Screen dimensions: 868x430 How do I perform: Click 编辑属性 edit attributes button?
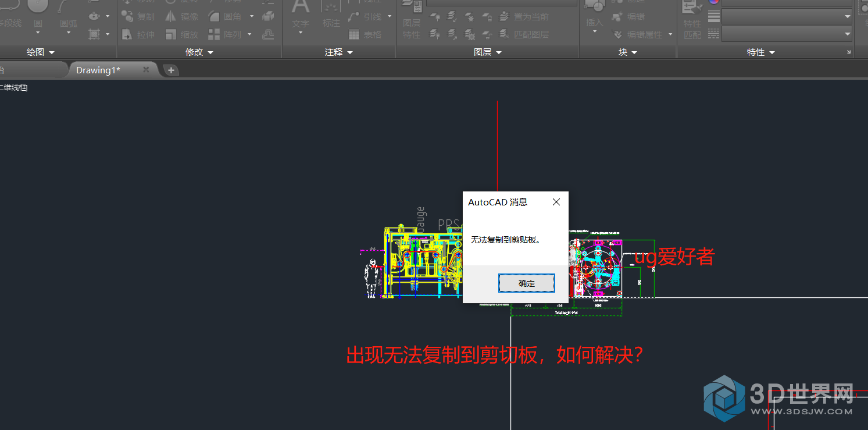point(637,35)
